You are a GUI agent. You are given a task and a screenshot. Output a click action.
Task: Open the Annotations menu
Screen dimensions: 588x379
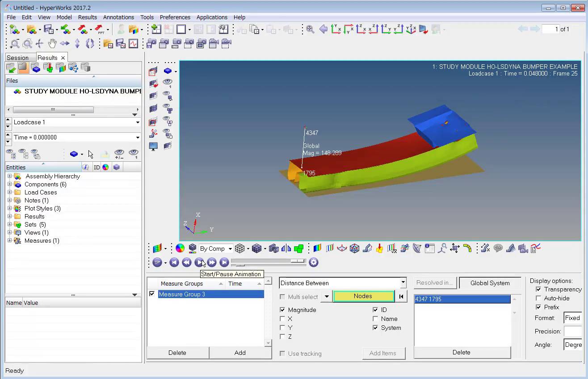point(118,17)
